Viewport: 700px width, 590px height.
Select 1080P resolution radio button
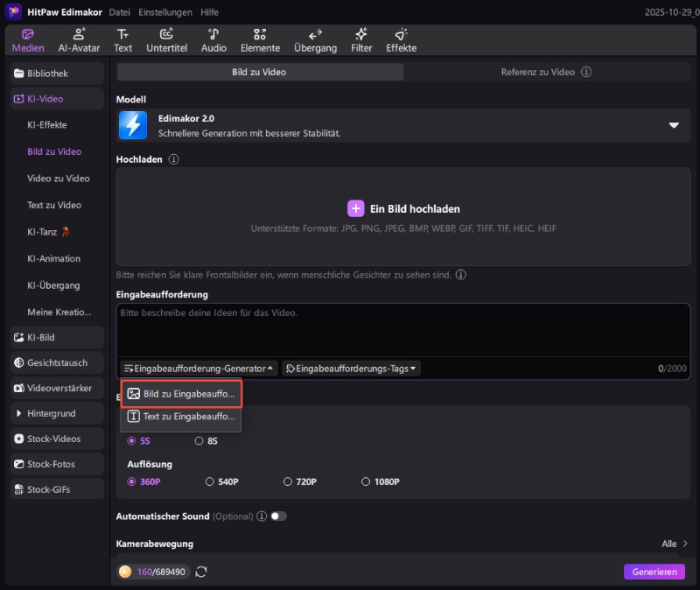point(367,481)
